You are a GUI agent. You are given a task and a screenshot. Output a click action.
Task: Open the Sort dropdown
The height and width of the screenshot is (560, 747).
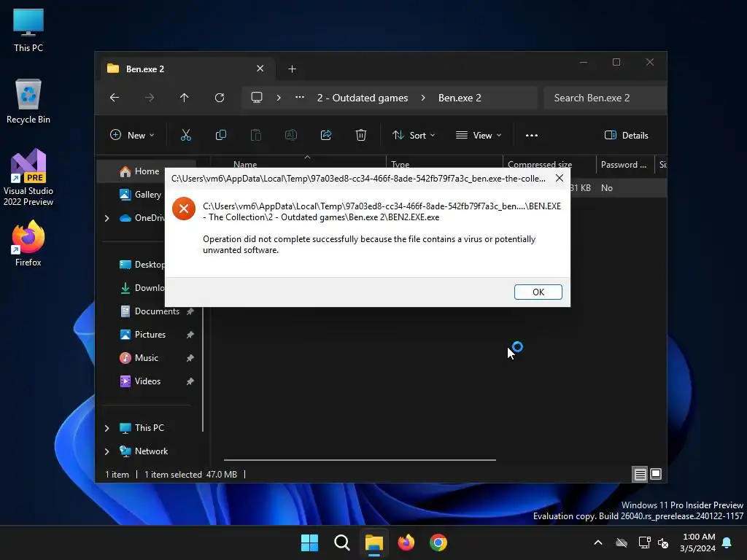pos(414,135)
